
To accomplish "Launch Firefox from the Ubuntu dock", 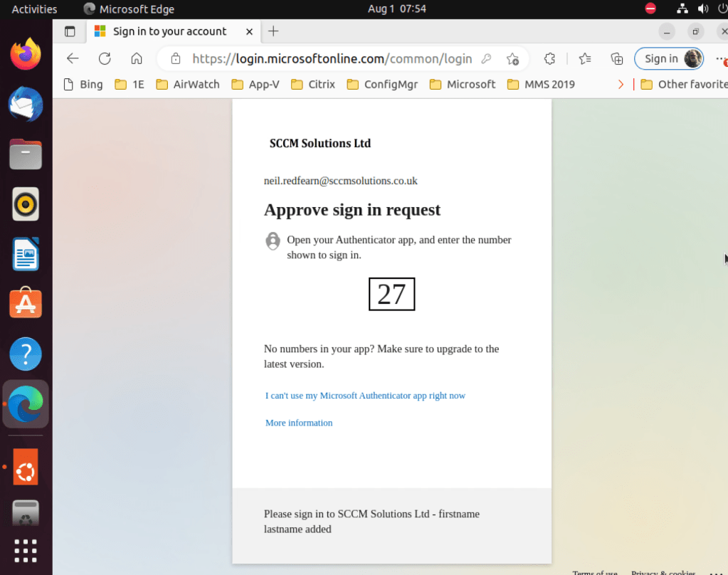I will click(x=26, y=54).
